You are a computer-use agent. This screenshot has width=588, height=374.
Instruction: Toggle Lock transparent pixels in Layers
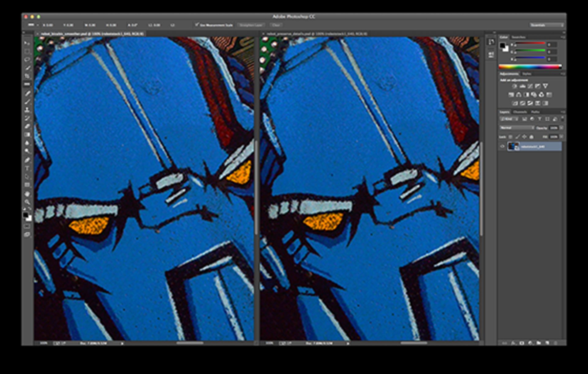pyautogui.click(x=511, y=137)
